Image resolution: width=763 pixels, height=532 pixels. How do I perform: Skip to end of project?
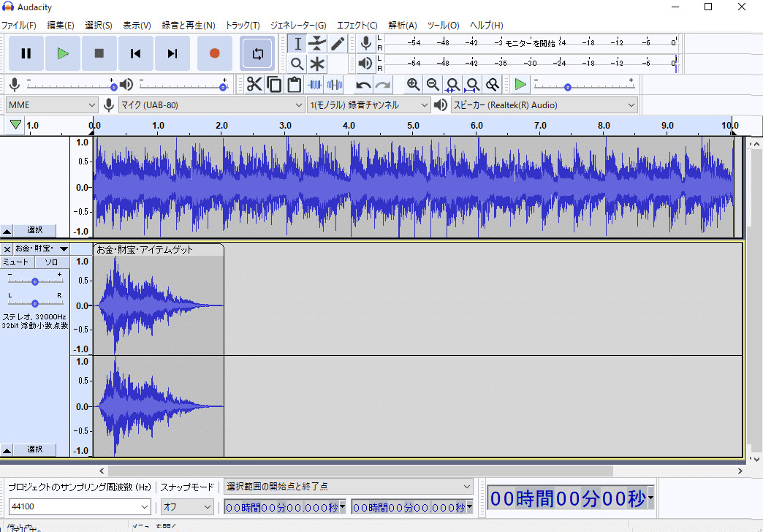172,53
